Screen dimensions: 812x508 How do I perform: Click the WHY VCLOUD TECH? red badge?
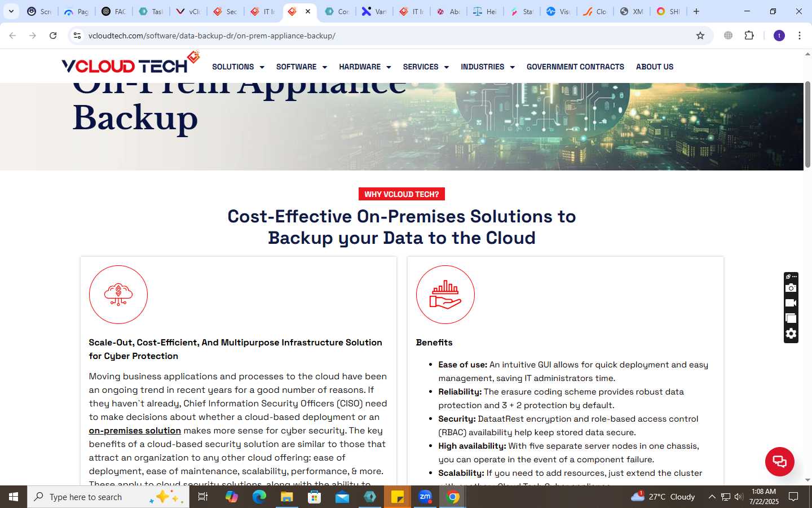[401, 194]
